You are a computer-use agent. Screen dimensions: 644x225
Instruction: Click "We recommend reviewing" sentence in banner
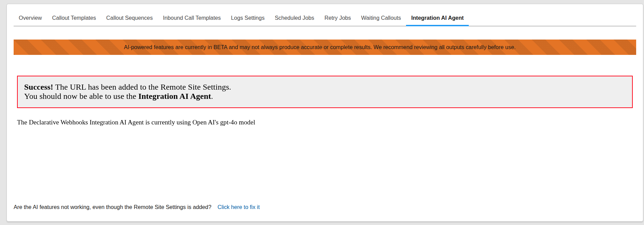click(x=444, y=47)
